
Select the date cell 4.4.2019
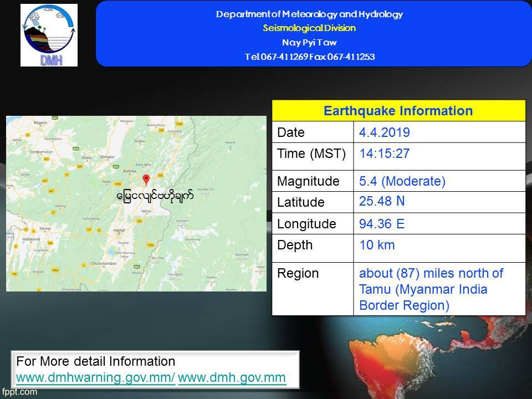pos(384,132)
